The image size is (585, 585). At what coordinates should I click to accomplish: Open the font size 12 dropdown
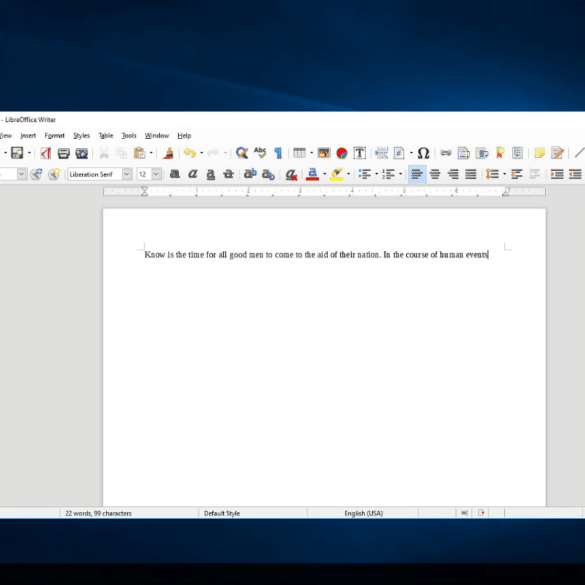156,174
